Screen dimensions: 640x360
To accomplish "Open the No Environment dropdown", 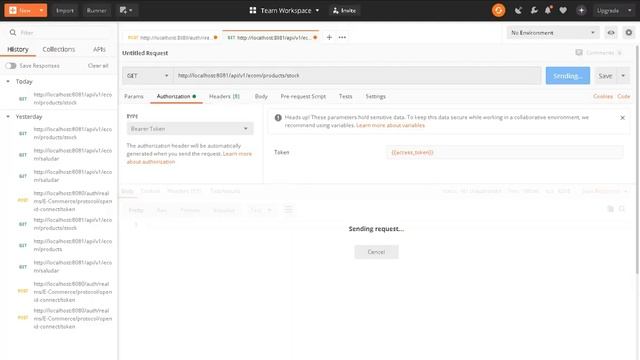I will (553, 33).
